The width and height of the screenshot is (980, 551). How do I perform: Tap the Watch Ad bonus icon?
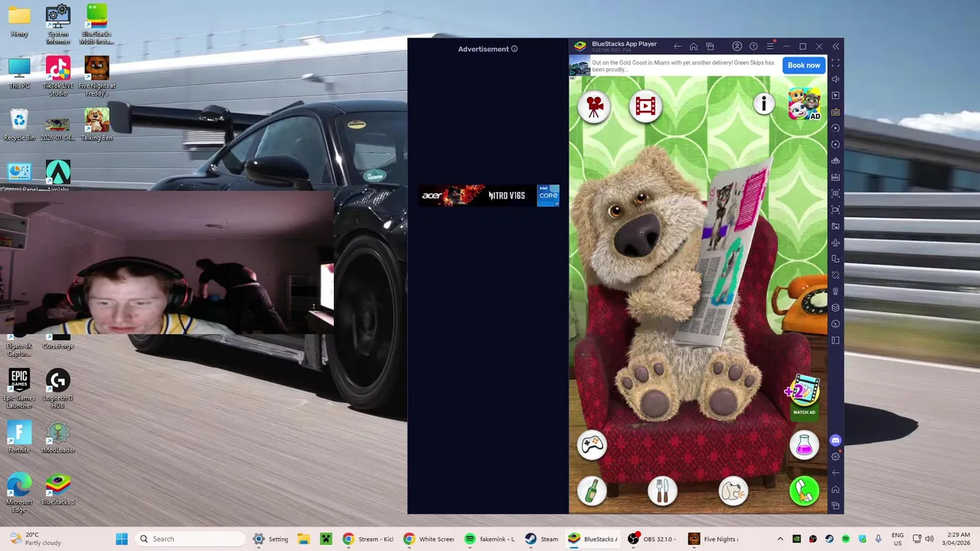click(803, 396)
